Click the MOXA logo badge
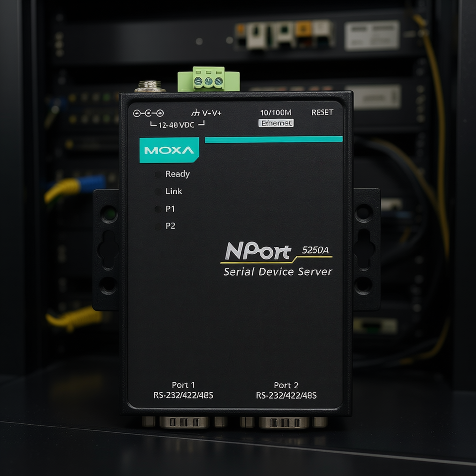The image size is (476, 476). [169, 150]
